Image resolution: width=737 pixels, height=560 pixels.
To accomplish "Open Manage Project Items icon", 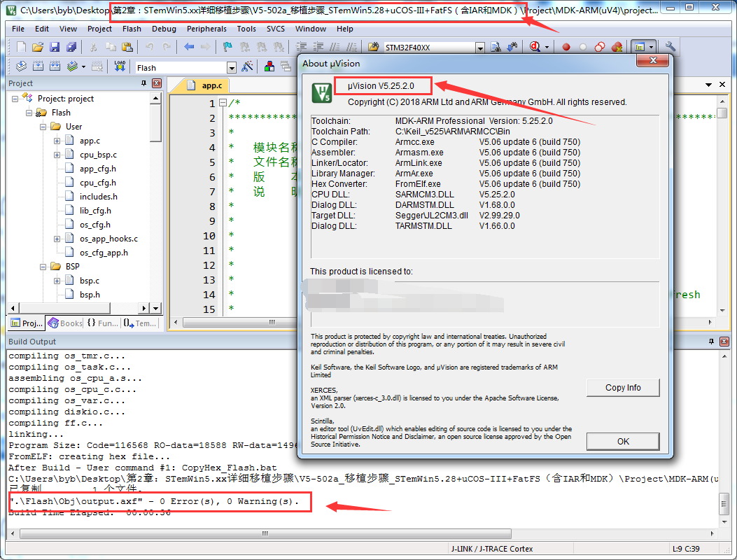I will [269, 66].
